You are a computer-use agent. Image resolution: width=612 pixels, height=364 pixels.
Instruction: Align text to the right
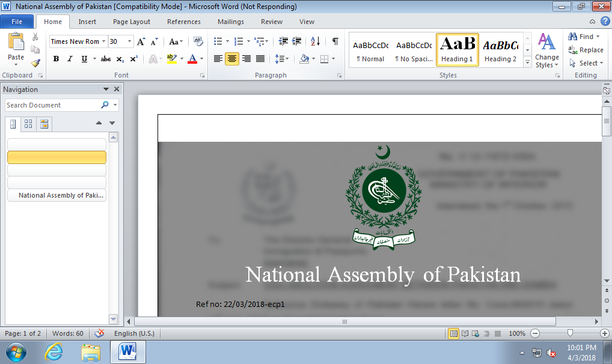(x=246, y=59)
